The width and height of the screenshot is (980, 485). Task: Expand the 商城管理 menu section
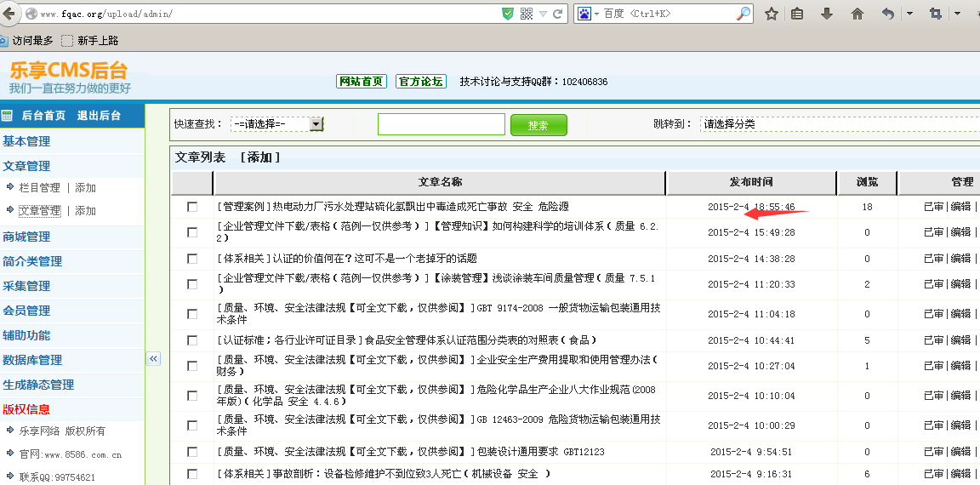[x=26, y=237]
